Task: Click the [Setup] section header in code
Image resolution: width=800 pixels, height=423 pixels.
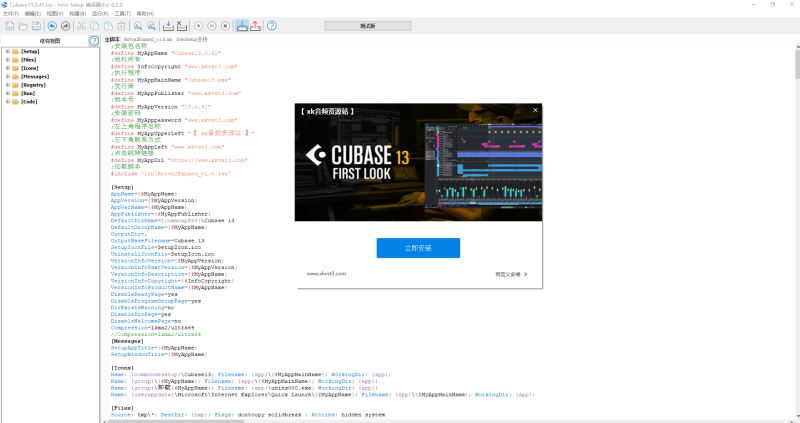Action: click(122, 187)
